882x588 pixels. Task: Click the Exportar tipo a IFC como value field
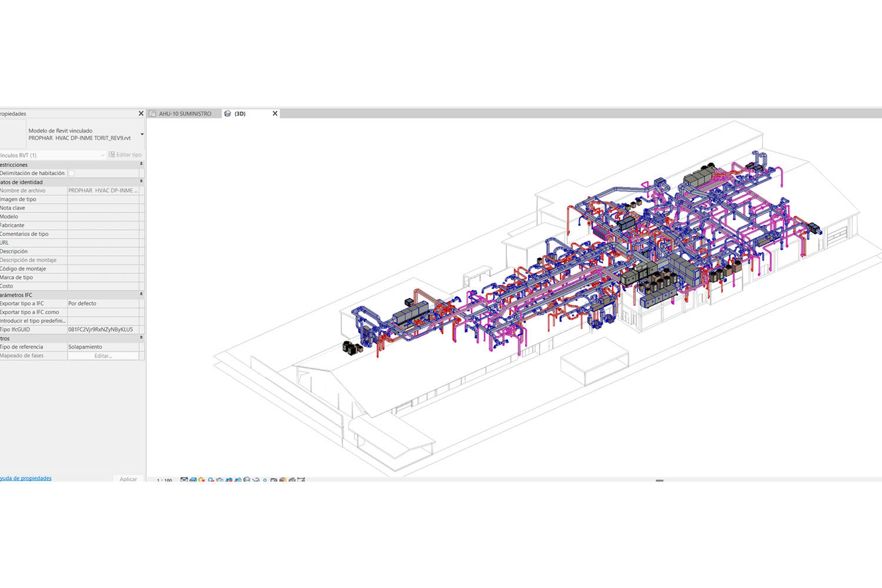tap(103, 312)
